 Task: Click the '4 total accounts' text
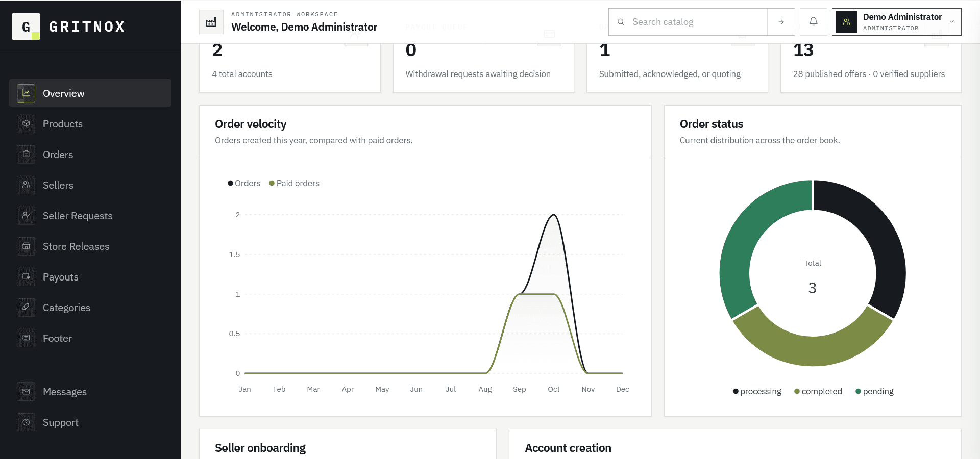pos(242,74)
